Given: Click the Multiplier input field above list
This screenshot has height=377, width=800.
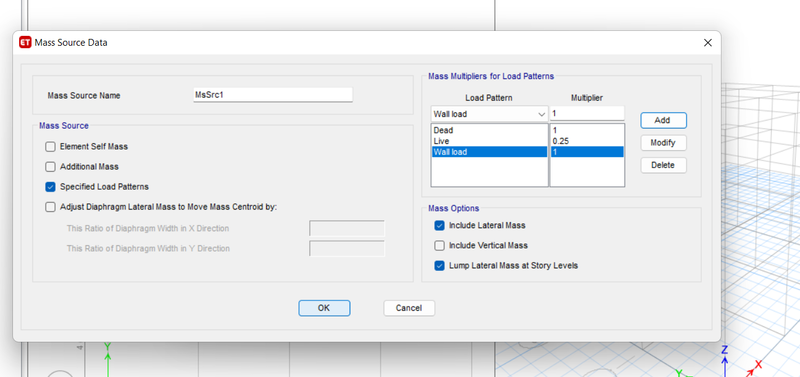Looking at the screenshot, I should [x=587, y=113].
